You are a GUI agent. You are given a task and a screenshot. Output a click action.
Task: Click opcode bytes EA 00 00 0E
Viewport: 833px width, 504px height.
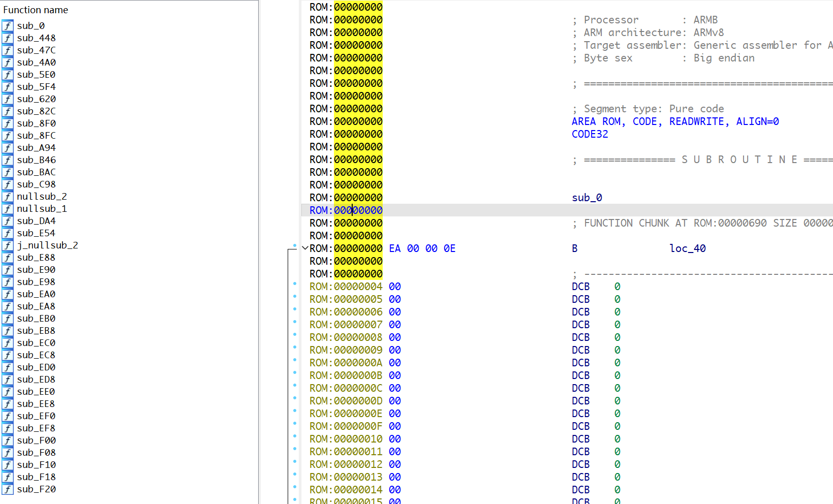(x=422, y=248)
